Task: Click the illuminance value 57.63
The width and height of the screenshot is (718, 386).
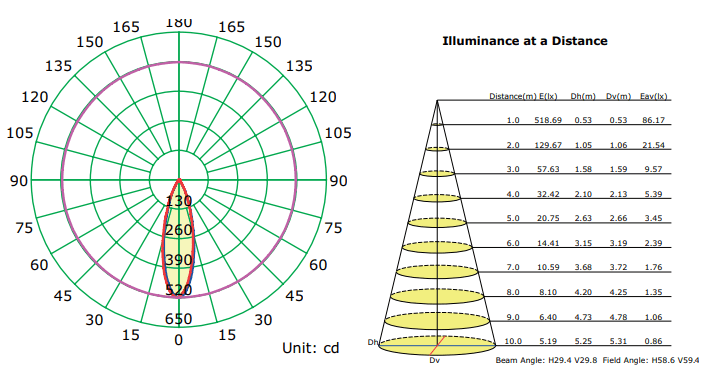Action: (548, 169)
